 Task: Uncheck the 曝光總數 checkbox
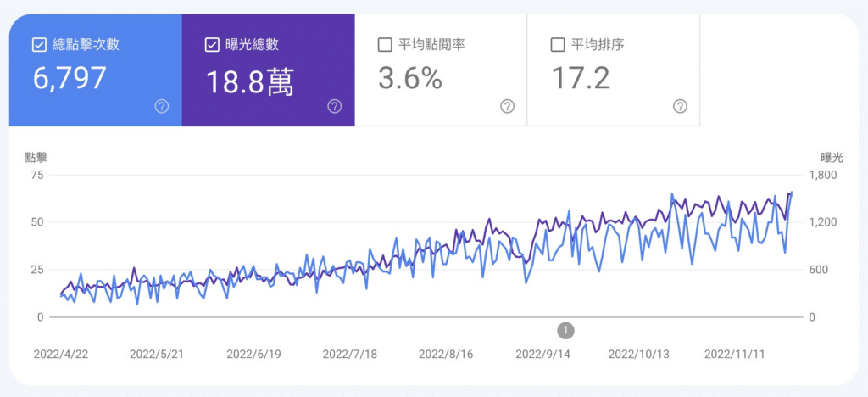click(x=212, y=44)
